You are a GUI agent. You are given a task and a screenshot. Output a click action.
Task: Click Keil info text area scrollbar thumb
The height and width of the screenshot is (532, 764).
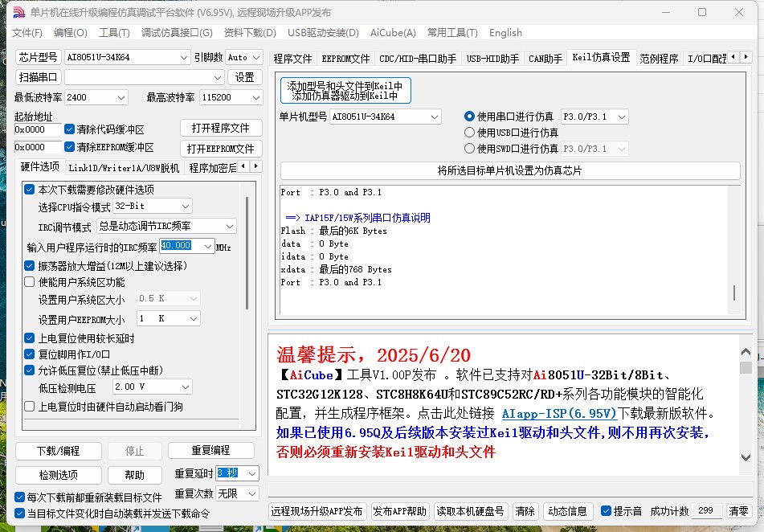pyautogui.click(x=733, y=293)
